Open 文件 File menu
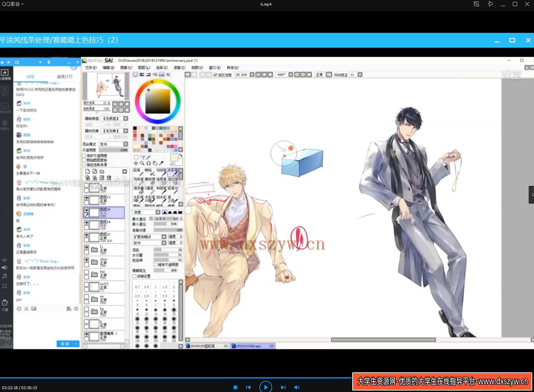The width and height of the screenshot is (534, 392). tap(91, 68)
